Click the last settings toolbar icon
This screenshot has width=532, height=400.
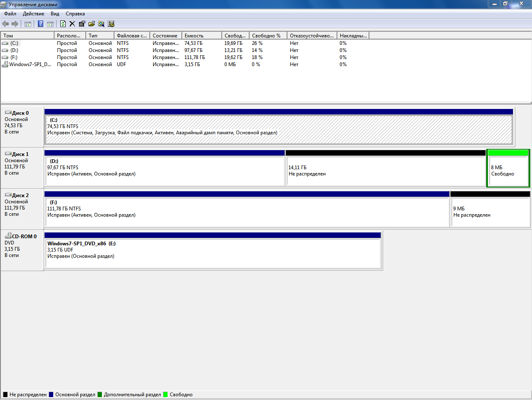pos(111,24)
